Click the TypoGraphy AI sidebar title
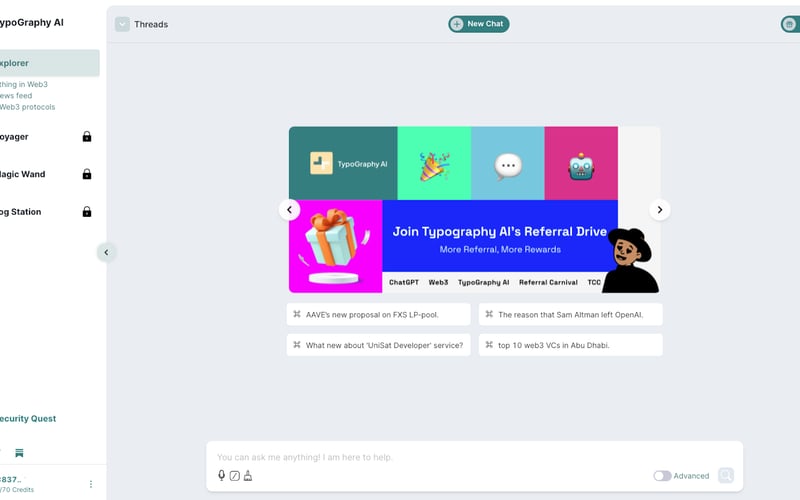 (x=32, y=22)
